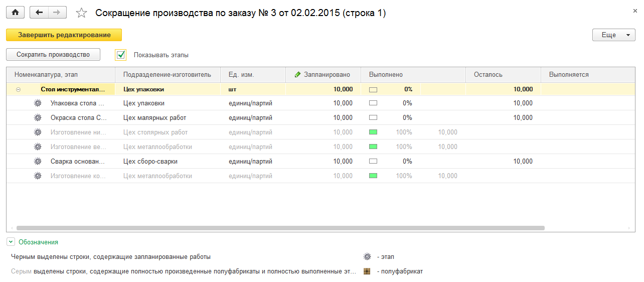644x282 pixels.
Task: Collapse the Стол инструментал… tree row
Action: pos(19,89)
